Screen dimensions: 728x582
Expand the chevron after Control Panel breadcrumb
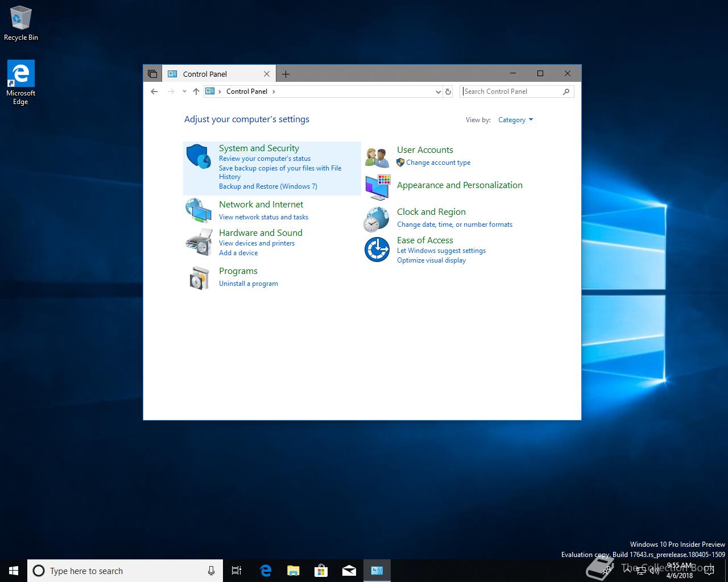point(274,92)
